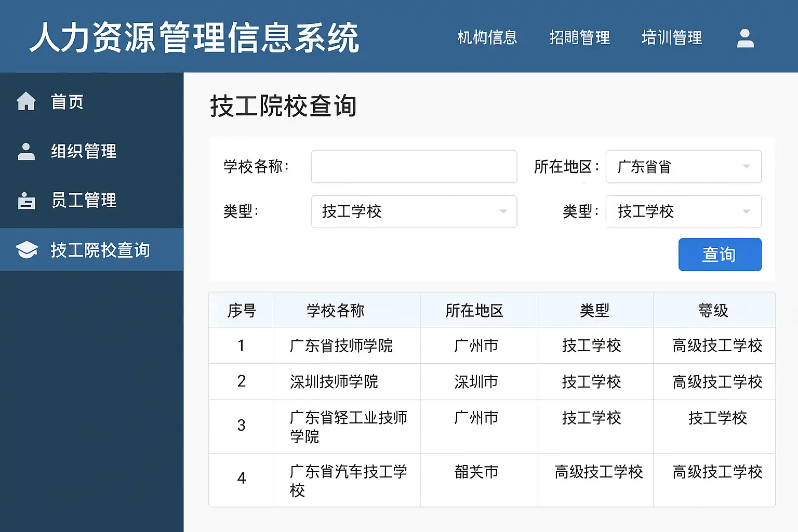Click the graduation cap icon in sidebar
This screenshot has height=532, width=798.
pyautogui.click(x=26, y=250)
